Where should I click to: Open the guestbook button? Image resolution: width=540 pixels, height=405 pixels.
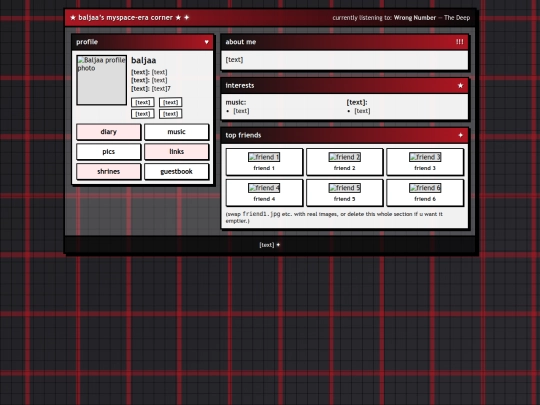tap(176, 172)
